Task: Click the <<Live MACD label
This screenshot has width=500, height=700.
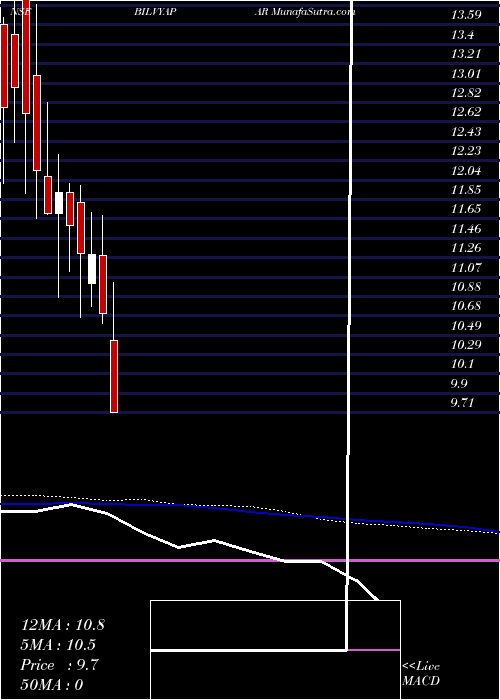Action: pos(421,674)
